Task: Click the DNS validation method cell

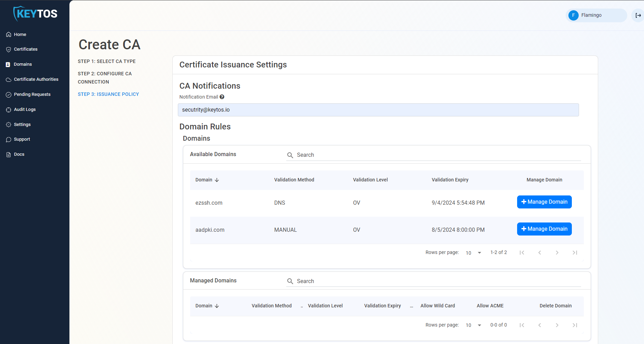Action: coord(280,203)
